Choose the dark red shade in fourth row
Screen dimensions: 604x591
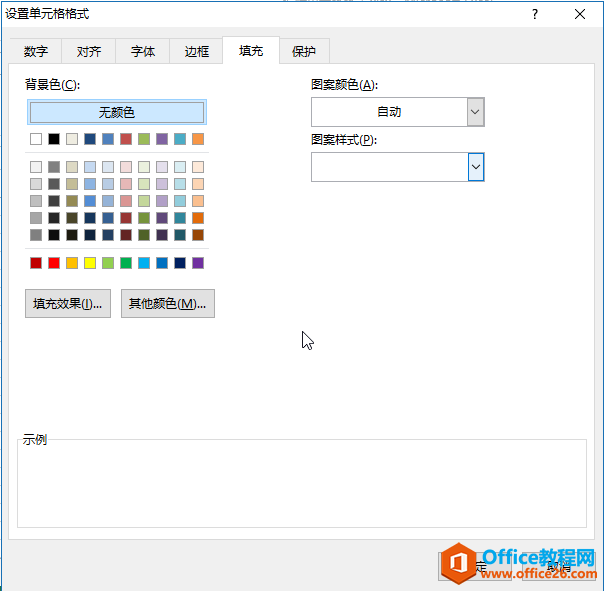[126, 218]
